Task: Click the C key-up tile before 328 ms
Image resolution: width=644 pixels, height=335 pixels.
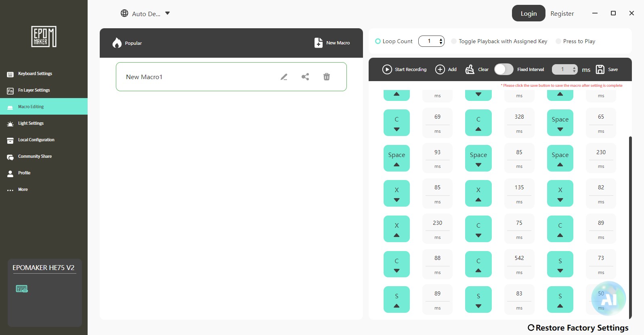Action: point(478,123)
